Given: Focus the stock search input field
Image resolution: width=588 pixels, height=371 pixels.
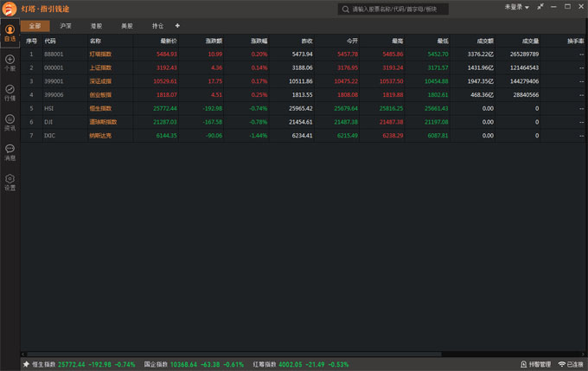Looking at the screenshot, I should [x=393, y=9].
